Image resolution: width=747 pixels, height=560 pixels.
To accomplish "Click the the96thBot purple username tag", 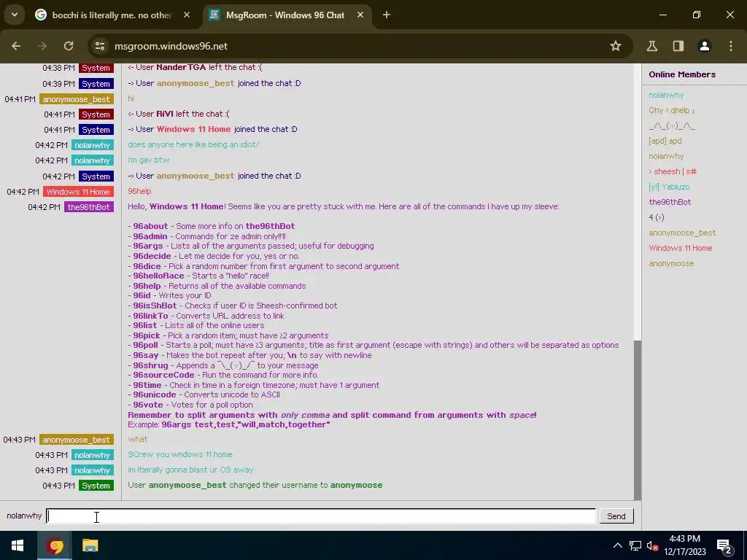I will (89, 207).
